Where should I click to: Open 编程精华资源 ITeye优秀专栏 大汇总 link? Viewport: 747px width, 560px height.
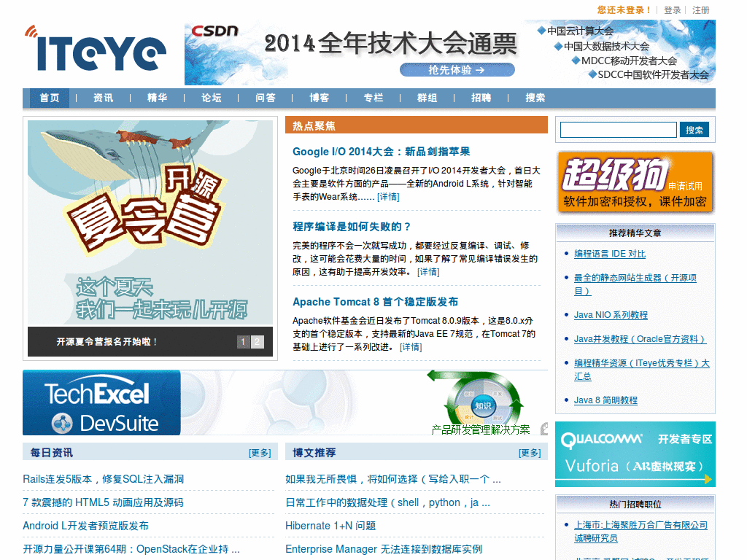642,370
